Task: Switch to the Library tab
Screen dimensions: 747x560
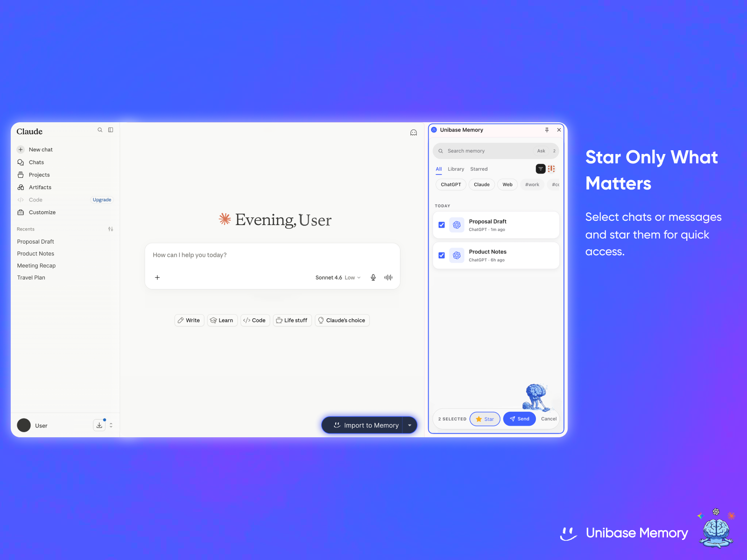Action: point(456,169)
